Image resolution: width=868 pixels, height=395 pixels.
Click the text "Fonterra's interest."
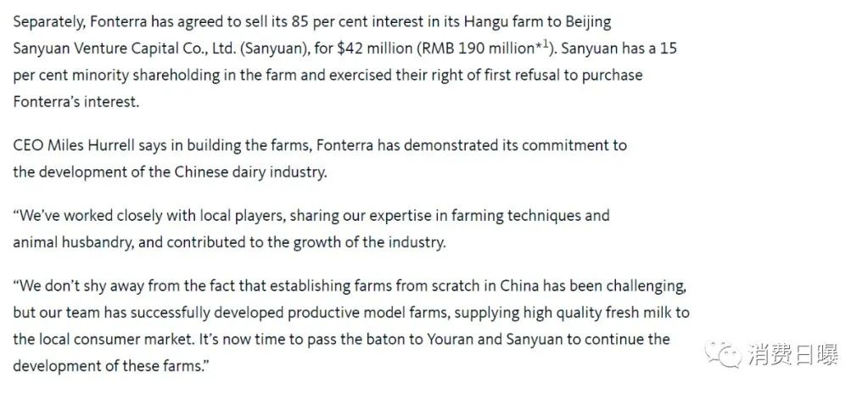(x=76, y=102)
